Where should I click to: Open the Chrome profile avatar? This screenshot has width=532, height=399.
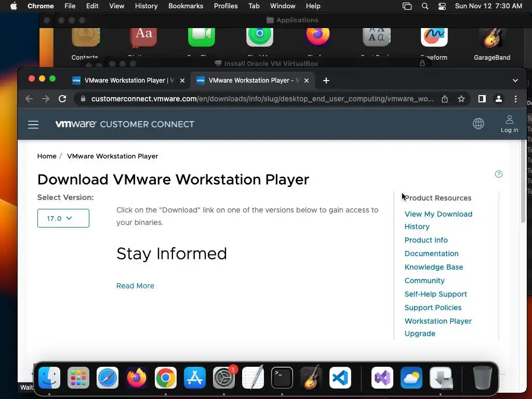498,99
